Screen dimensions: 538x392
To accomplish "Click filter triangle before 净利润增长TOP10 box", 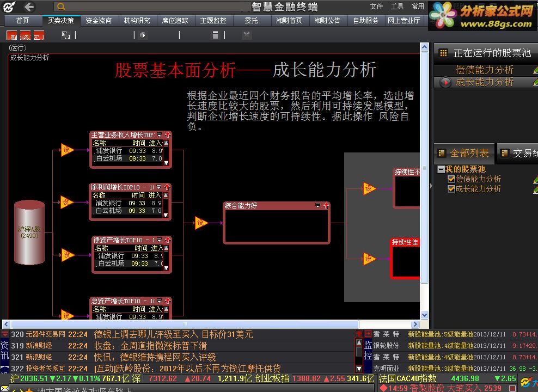I will click(66, 202).
